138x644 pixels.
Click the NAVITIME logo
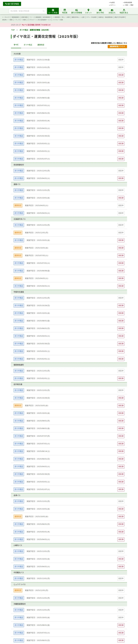tap(12, 4)
